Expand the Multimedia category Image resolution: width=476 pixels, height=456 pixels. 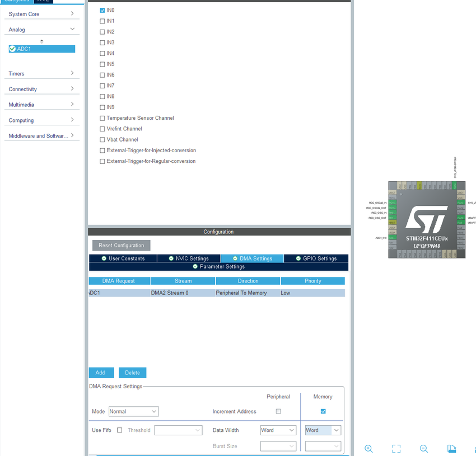point(42,105)
